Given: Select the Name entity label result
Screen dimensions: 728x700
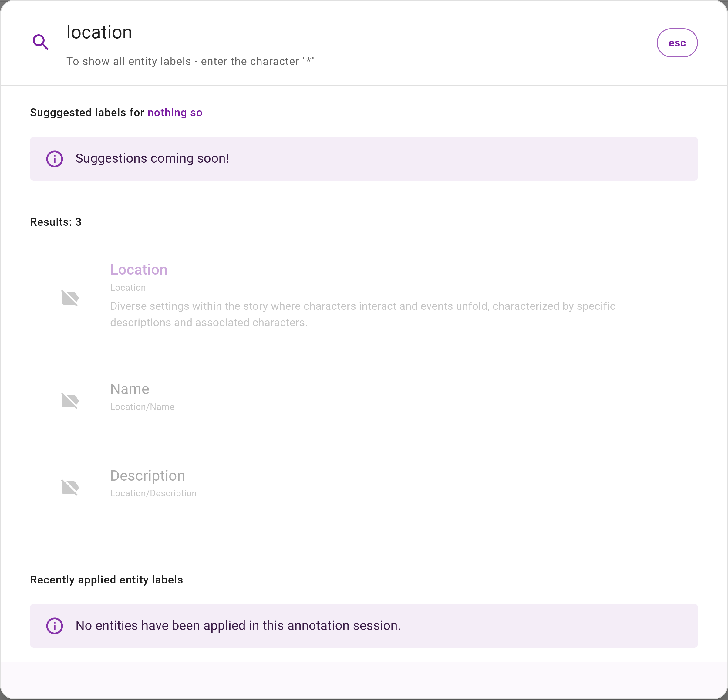Looking at the screenshot, I should (x=130, y=389).
